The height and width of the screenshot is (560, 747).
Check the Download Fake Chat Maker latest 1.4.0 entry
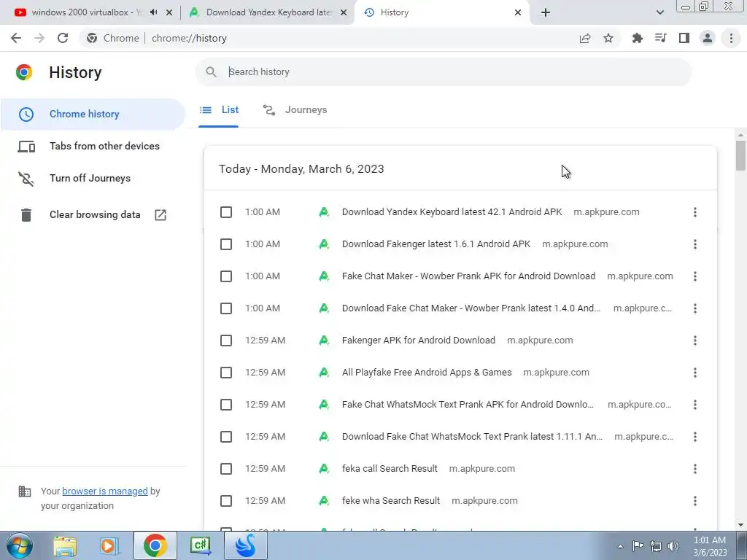pyautogui.click(x=226, y=308)
